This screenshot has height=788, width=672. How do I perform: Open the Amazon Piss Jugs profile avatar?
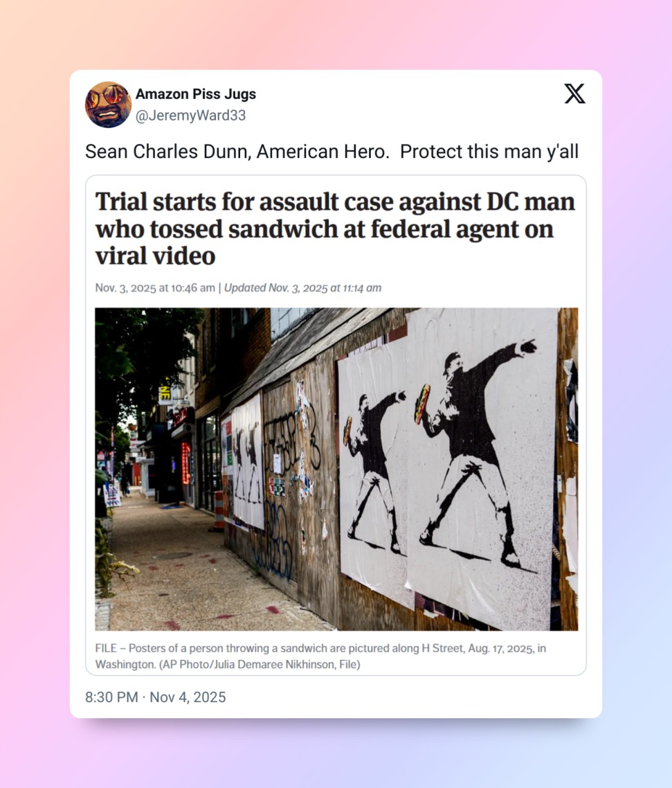108,105
